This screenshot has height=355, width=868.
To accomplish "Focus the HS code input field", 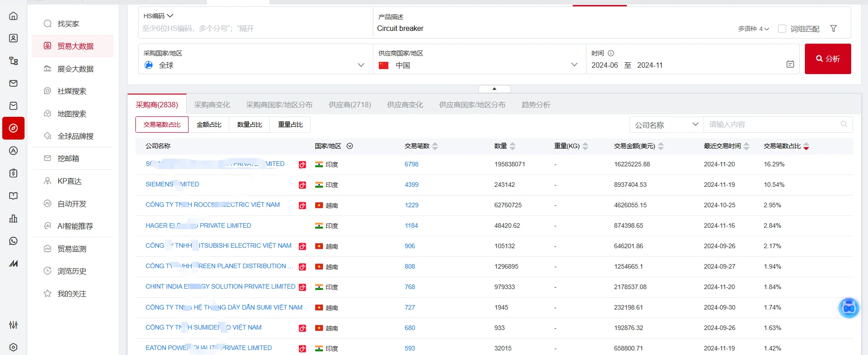I will point(254,29).
